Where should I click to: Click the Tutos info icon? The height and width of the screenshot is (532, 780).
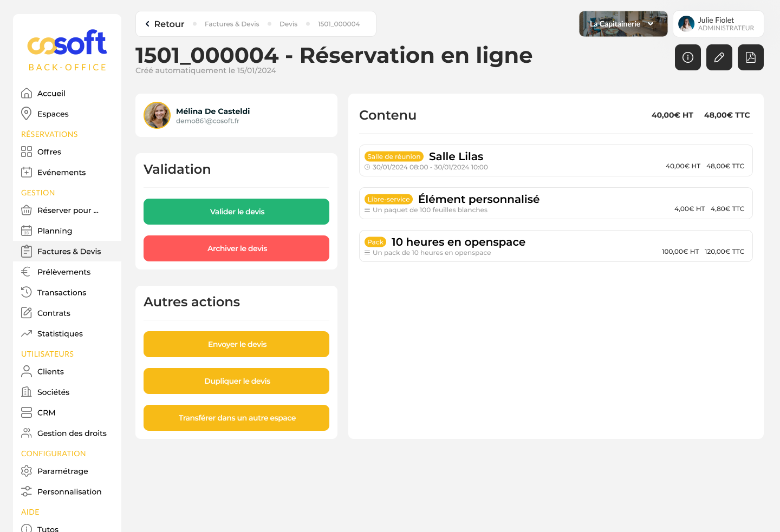click(x=27, y=529)
